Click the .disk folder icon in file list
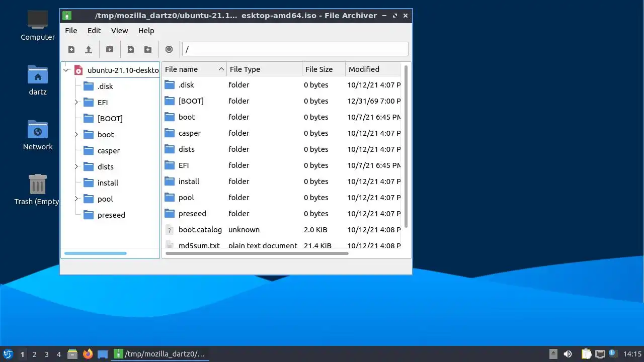This screenshot has width=644, height=362. pos(170,85)
